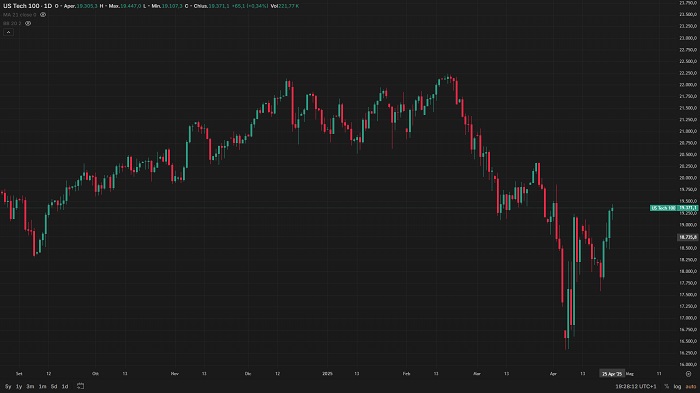Click the Max. high value 19.447,0
Screen dimensions: 700x393
coord(131,6)
